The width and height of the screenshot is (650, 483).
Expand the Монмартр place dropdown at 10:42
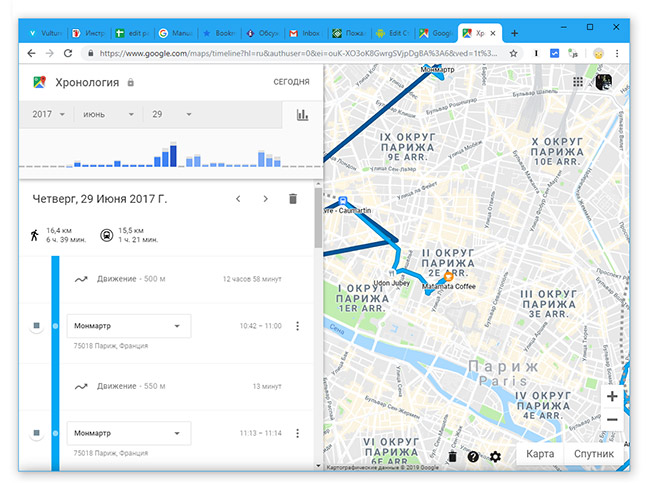[x=129, y=326]
